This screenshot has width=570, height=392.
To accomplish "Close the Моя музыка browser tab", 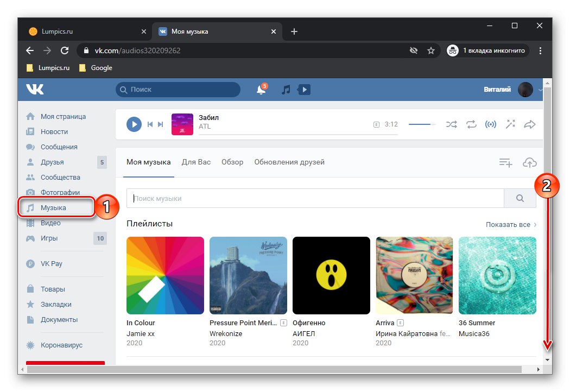I will point(274,31).
